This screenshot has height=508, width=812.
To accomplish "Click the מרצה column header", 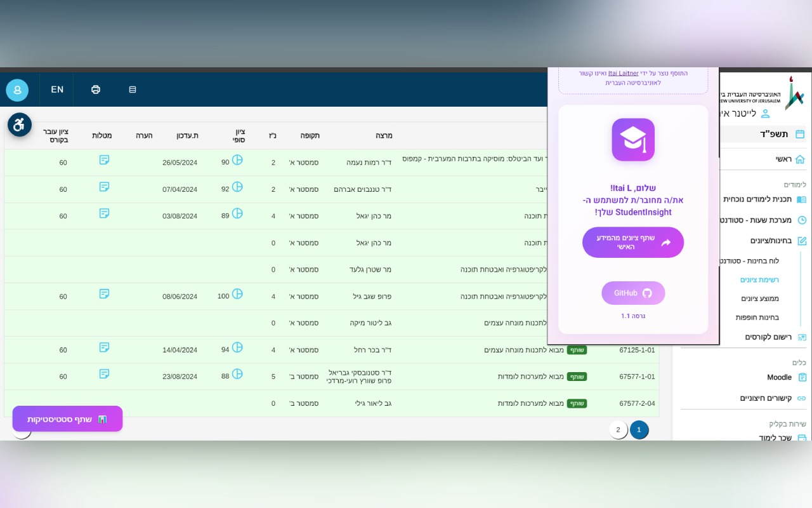I will [384, 135].
